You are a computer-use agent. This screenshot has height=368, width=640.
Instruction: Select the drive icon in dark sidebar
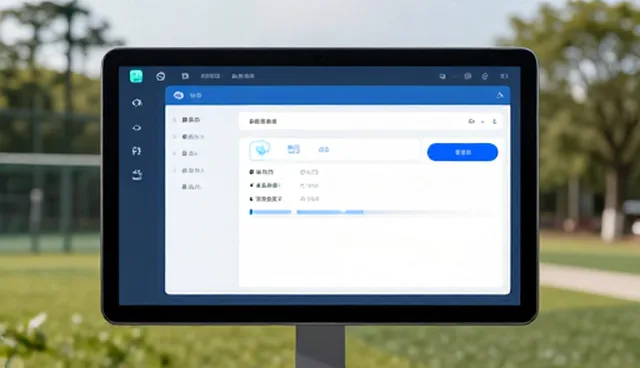tap(137, 175)
